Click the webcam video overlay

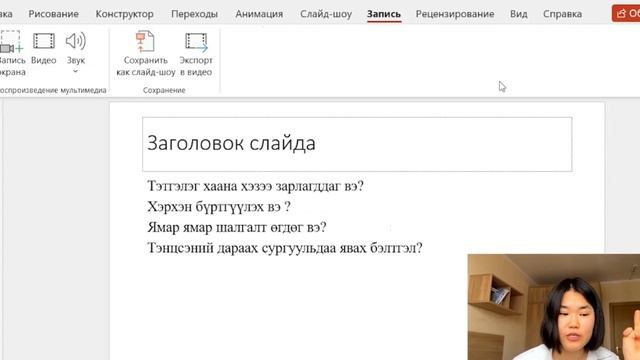click(554, 307)
